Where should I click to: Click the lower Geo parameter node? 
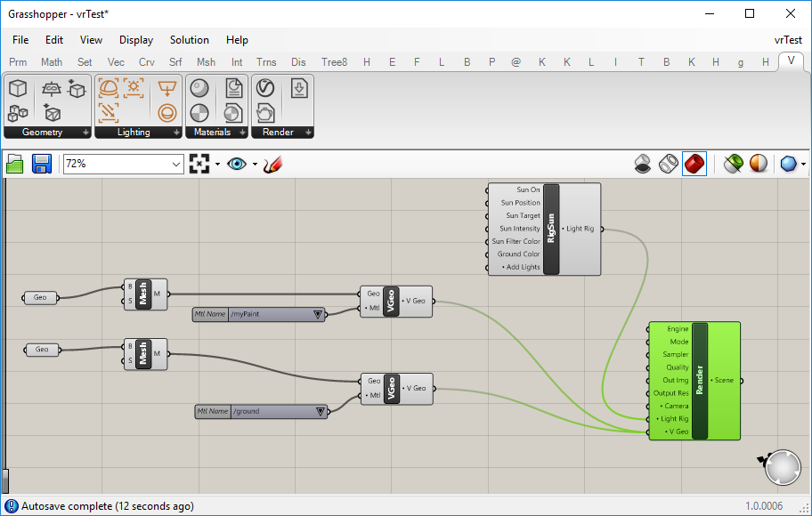pos(42,350)
